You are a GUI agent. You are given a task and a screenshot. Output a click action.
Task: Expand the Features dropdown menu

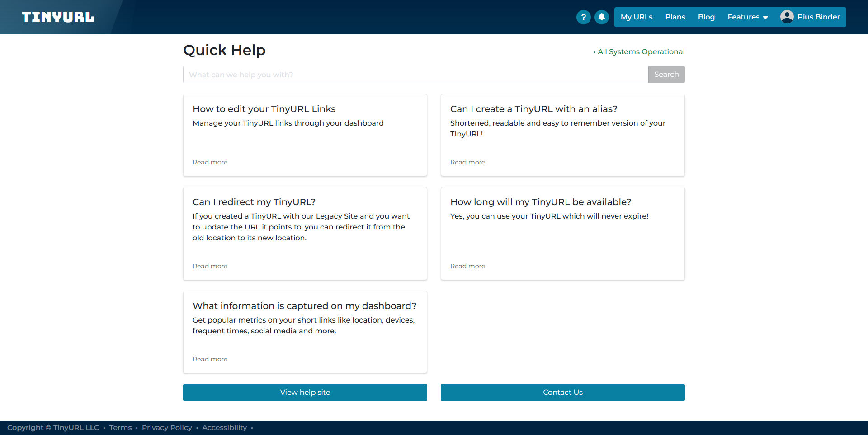[747, 17]
